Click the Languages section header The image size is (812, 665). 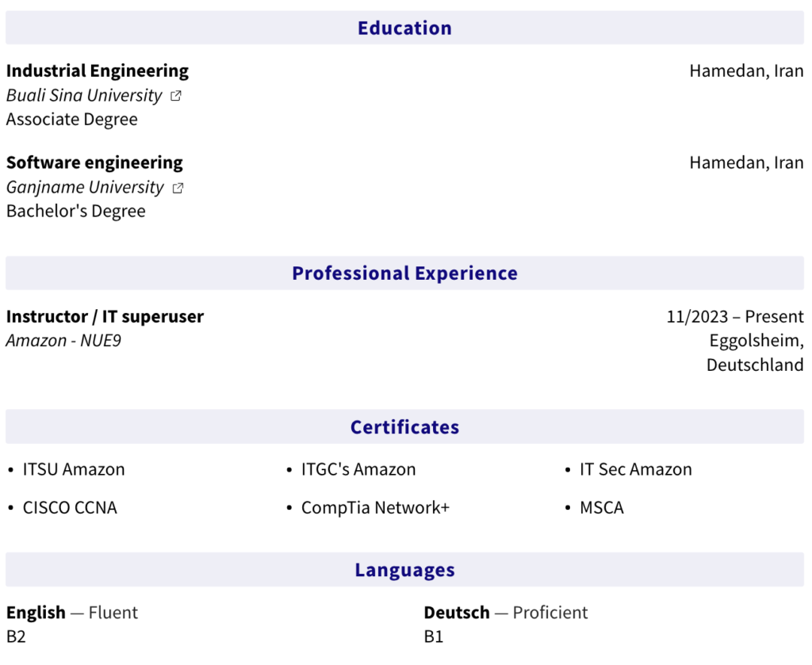[x=404, y=570]
